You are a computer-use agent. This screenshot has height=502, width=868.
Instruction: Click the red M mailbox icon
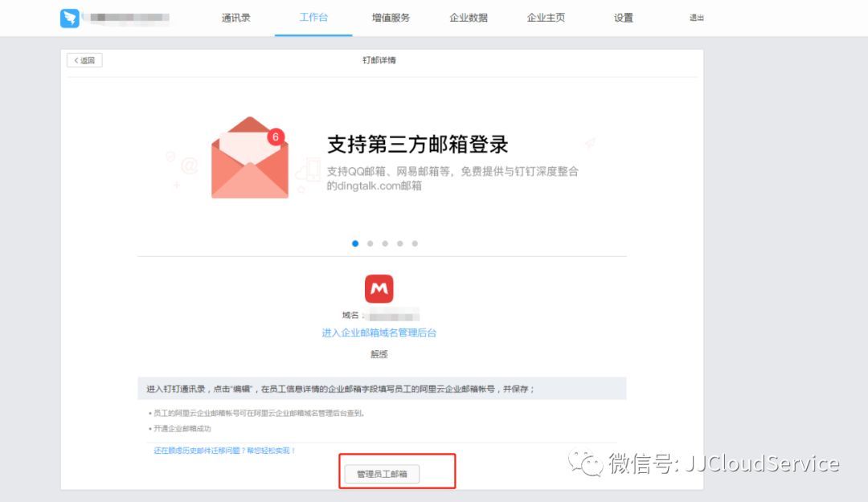(379, 289)
